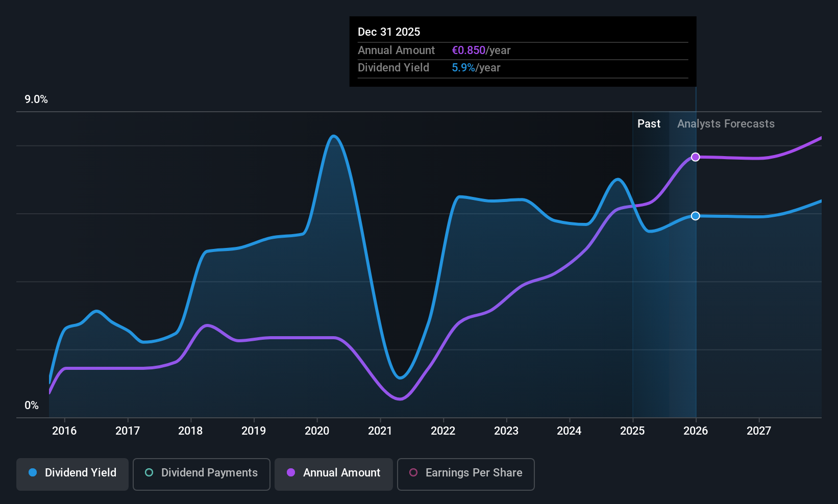The width and height of the screenshot is (838, 504).
Task: Toggle the Dividend Yield series
Action: click(x=72, y=474)
